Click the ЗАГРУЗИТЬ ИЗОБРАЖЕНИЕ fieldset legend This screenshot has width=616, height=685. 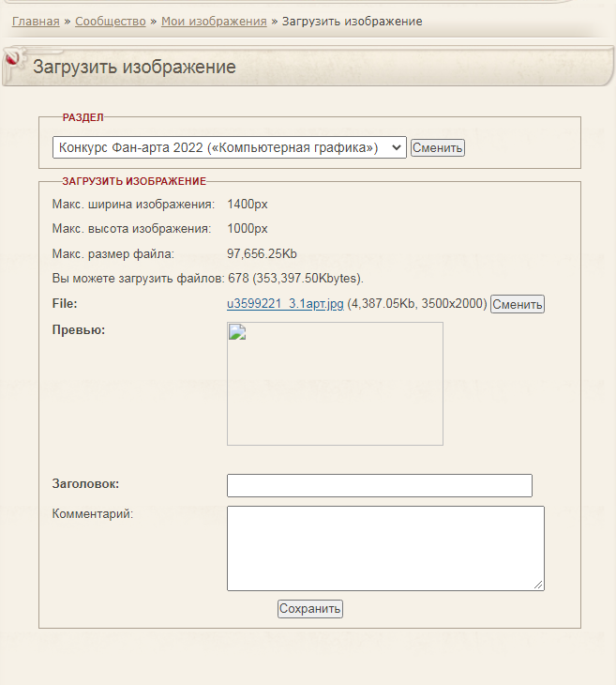[x=134, y=181]
